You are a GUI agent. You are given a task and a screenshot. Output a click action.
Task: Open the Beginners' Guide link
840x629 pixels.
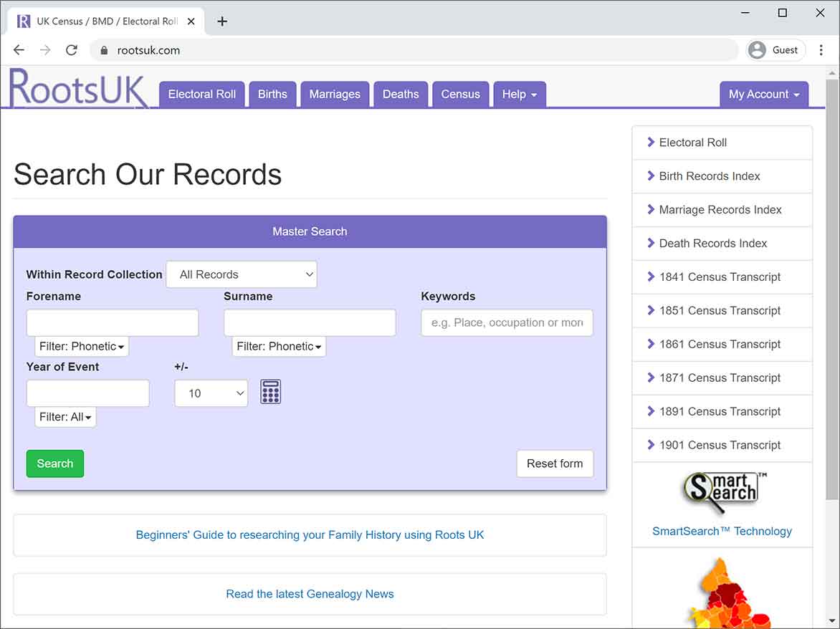tap(310, 534)
